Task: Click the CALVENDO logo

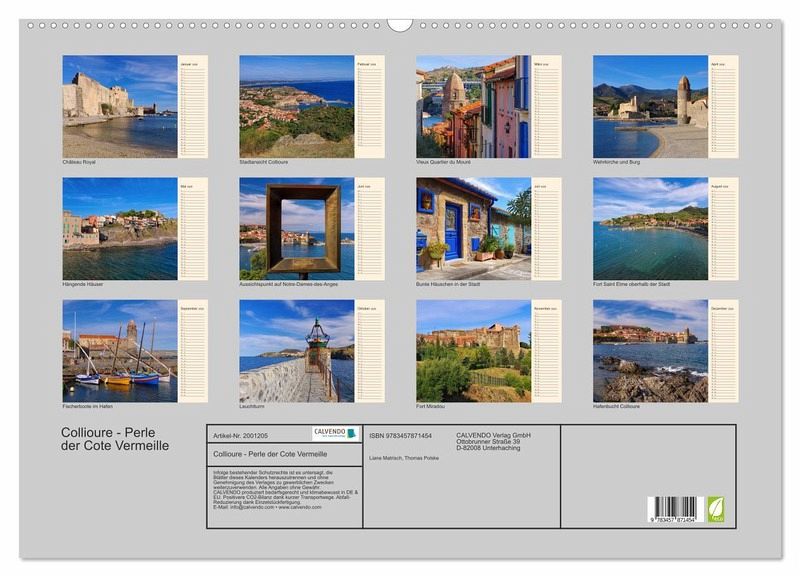Action: pos(336,433)
